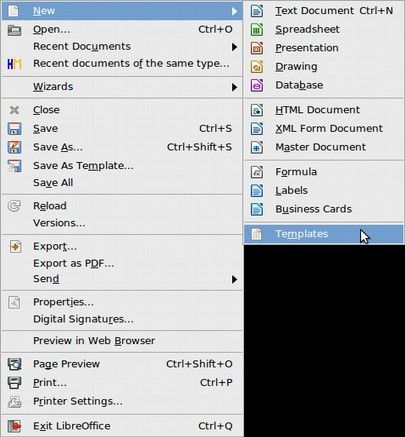The image size is (405, 437).
Task: Click the Exit LibreOffice icon
Action: 14,426
